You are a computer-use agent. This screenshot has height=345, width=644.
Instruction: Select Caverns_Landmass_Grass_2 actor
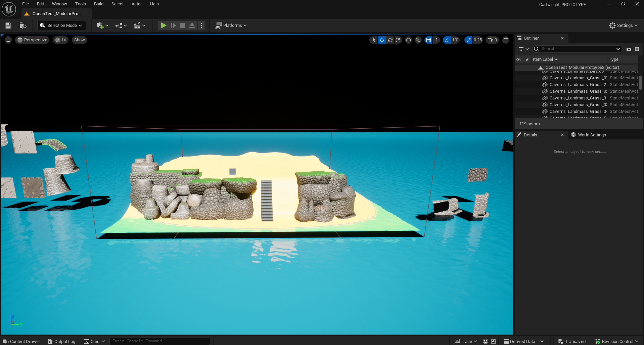(x=576, y=85)
